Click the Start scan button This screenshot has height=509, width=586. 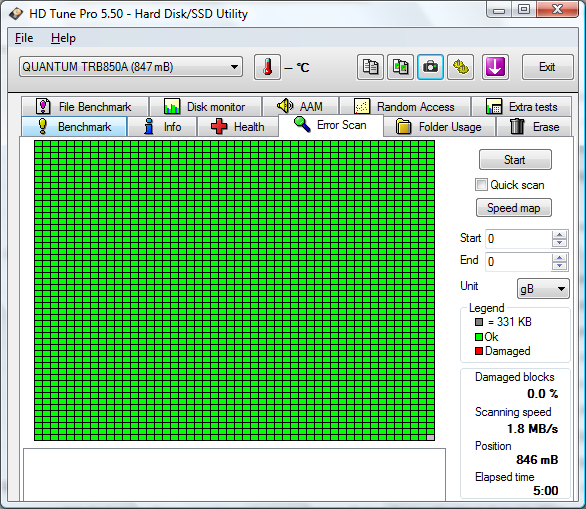coord(515,160)
